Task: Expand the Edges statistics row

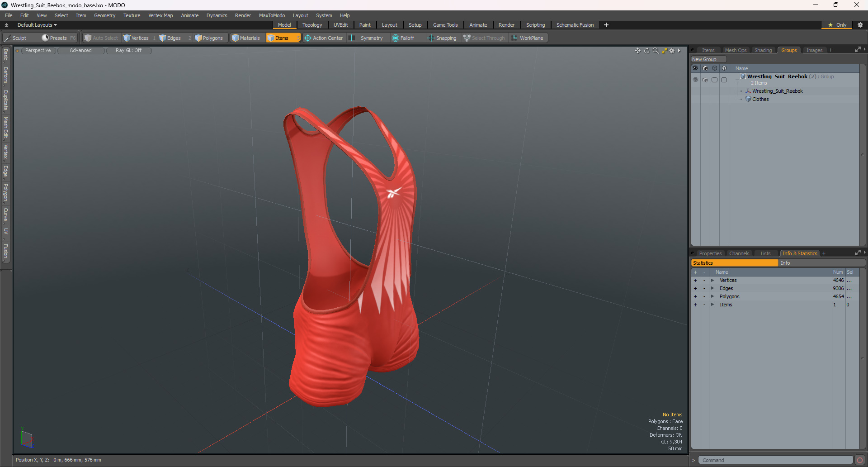Action: 712,289
